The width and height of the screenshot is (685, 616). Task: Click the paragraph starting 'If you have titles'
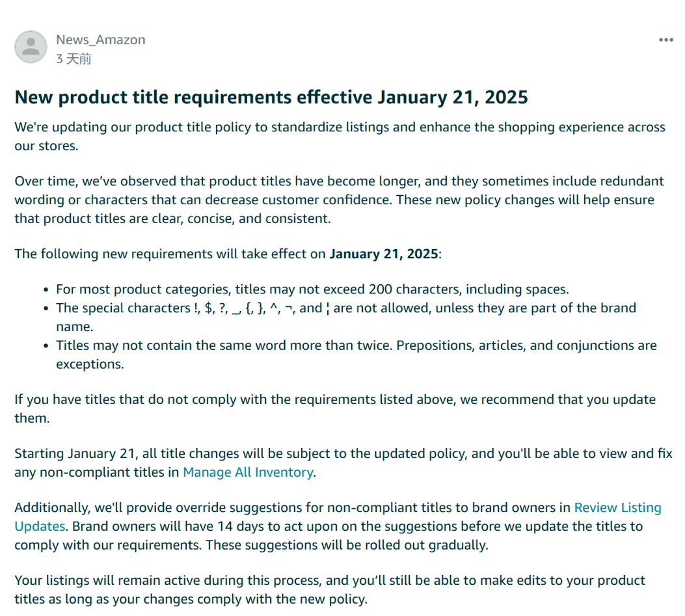[x=335, y=408]
